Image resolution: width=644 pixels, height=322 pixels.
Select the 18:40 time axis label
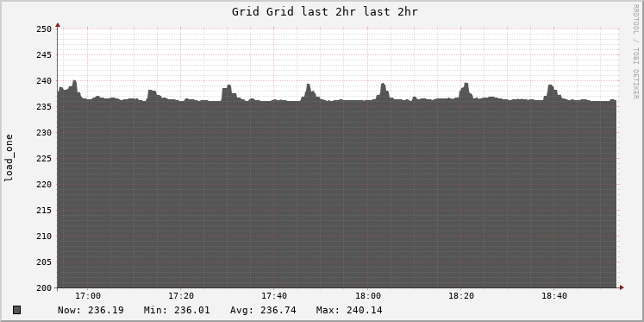coord(553,296)
